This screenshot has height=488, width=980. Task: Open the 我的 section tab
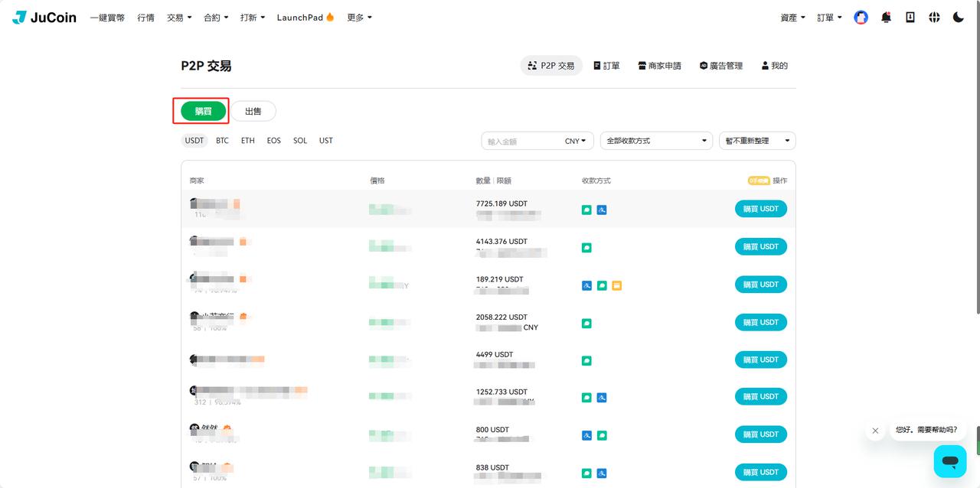pyautogui.click(x=775, y=66)
